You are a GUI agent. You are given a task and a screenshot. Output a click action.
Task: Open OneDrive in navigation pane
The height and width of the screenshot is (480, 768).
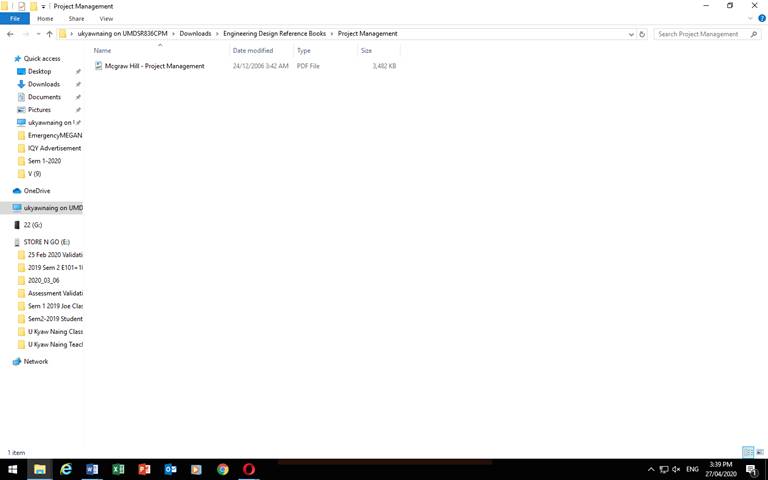[x=37, y=191]
